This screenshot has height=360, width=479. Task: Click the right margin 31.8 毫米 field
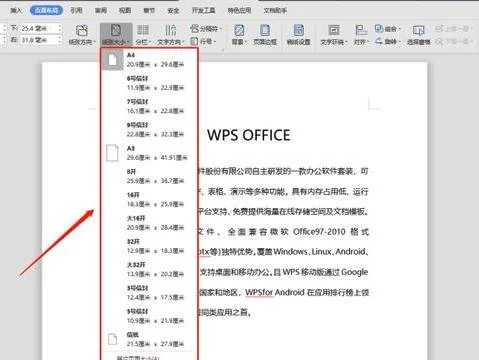point(38,40)
